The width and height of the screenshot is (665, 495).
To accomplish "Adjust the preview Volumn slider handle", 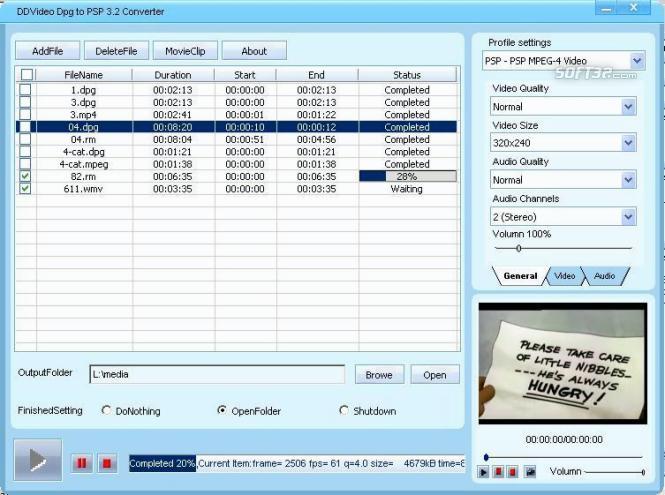I will coord(643,472).
